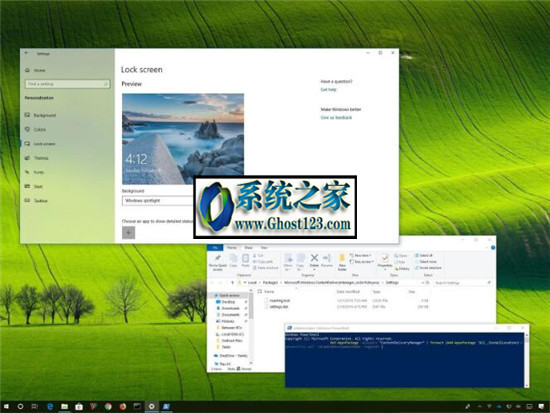This screenshot has width=550, height=413.
Task: Click Properties in the Explorer ribbon
Action: (x=385, y=261)
